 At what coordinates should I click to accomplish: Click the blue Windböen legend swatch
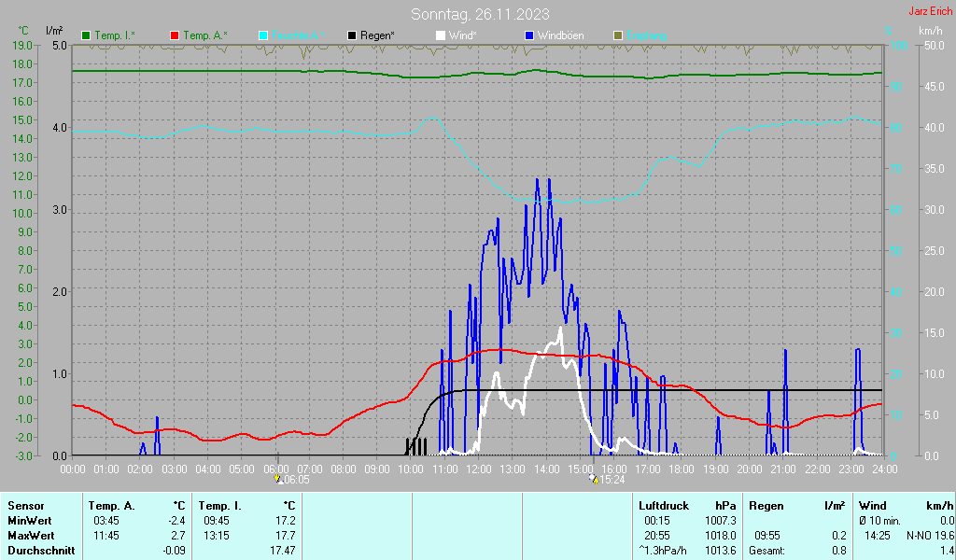point(529,36)
